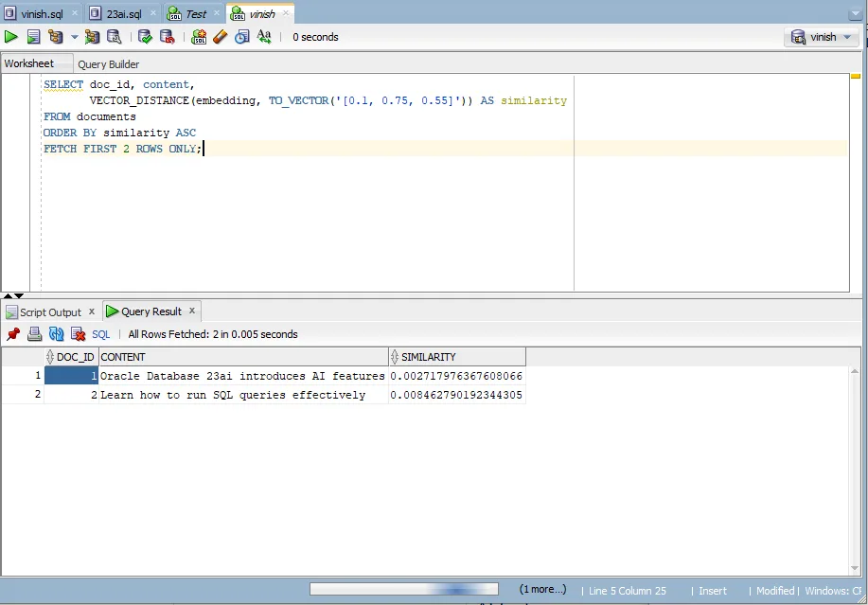Click the TO_VECTOR function in the query

299,100
